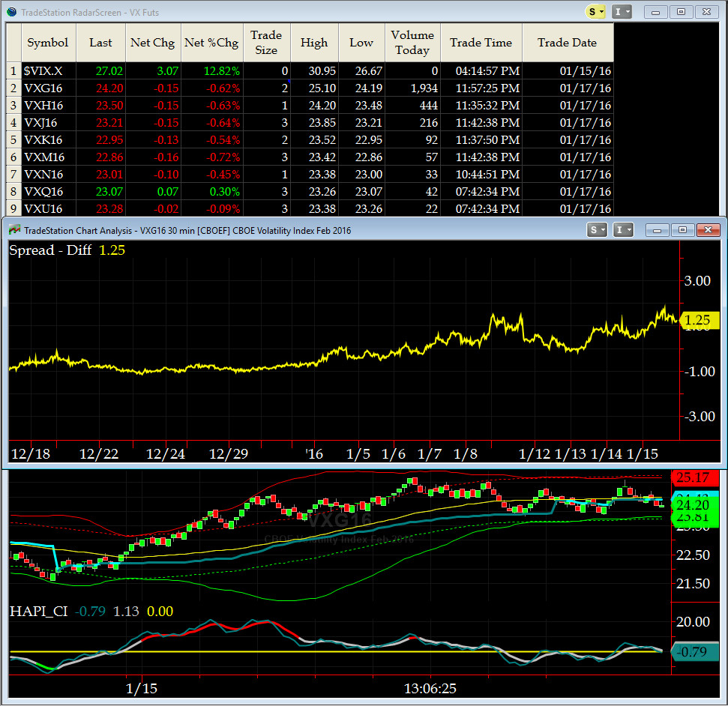
Task: Click the Net %Chg column header
Action: click(211, 43)
